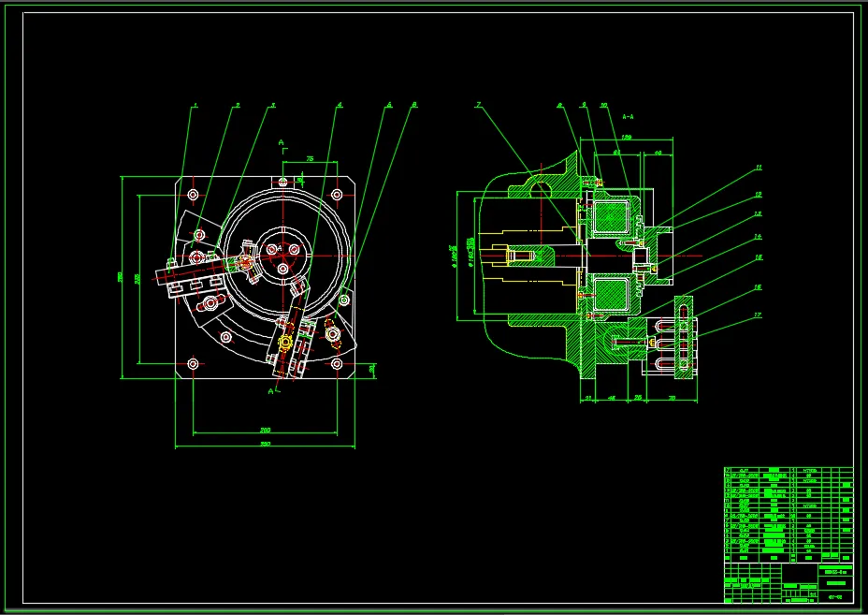
Task: Select part balloon number 4 label
Action: click(x=340, y=105)
